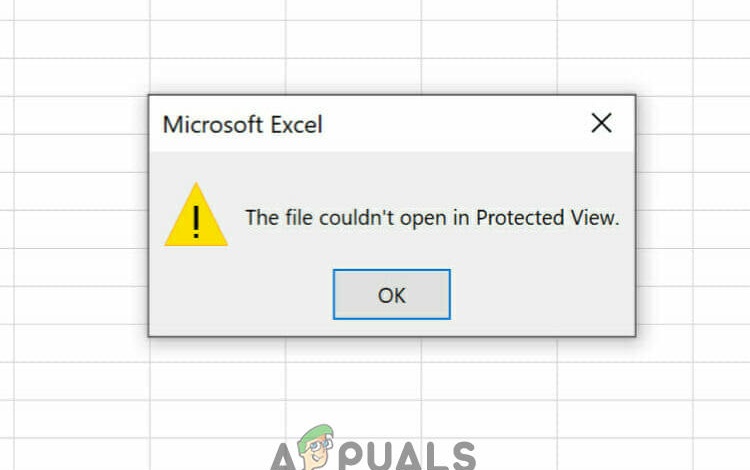Click the yellow warning triangle icon
The image size is (750, 470).
click(x=196, y=215)
